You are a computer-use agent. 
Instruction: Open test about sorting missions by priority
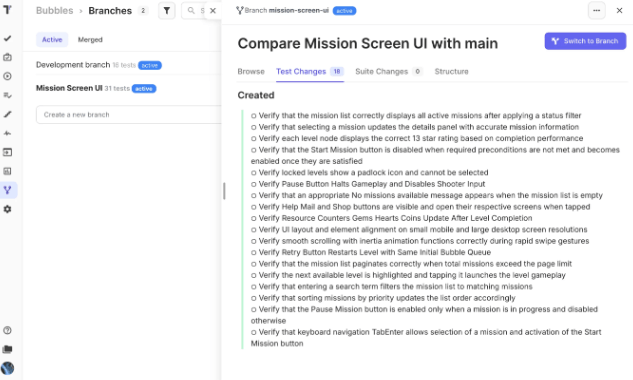click(383, 298)
